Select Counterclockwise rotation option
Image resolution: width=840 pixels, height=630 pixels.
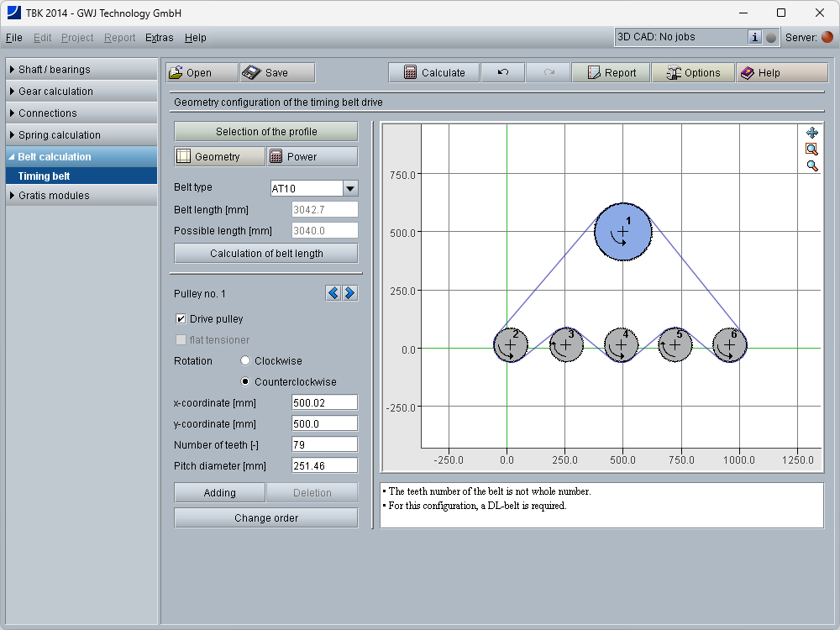tap(245, 382)
